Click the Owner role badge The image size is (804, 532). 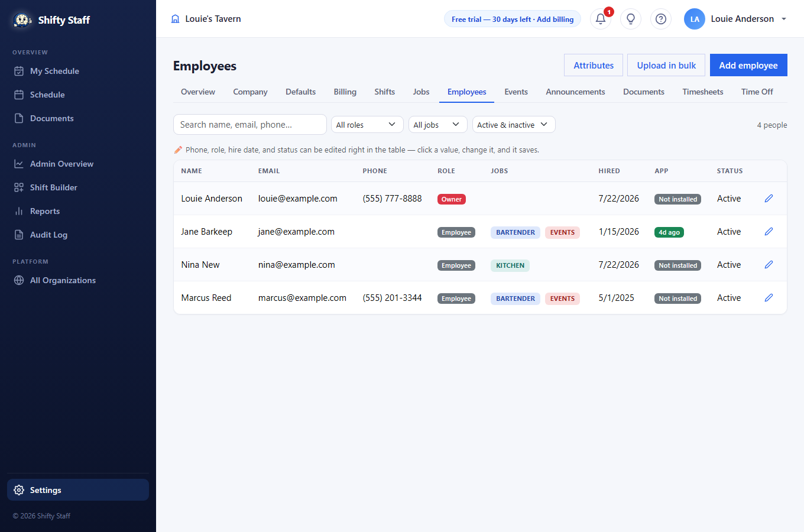tap(452, 199)
